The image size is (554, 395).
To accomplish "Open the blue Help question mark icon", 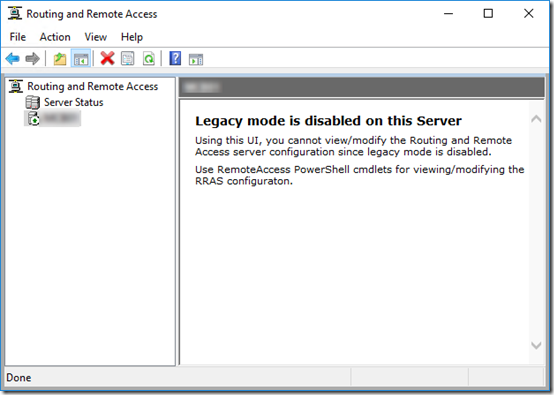I will coord(175,59).
